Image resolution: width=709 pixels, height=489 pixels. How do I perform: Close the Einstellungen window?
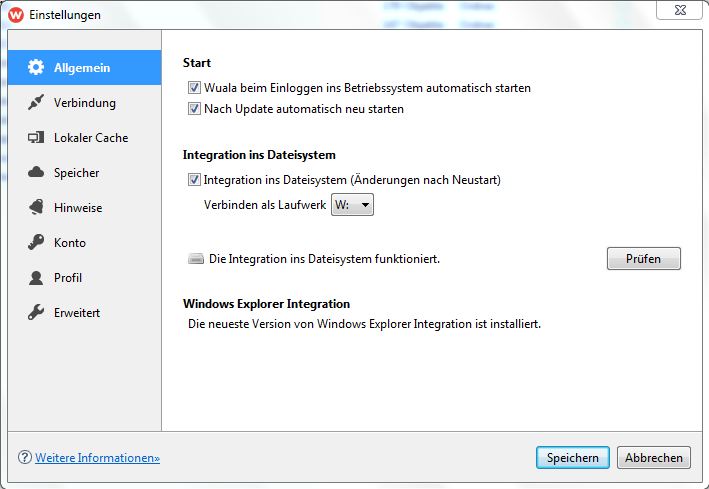[x=680, y=10]
